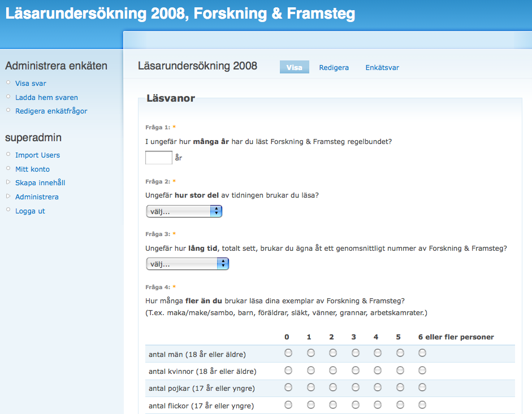Log out via Logga ut

[30, 211]
